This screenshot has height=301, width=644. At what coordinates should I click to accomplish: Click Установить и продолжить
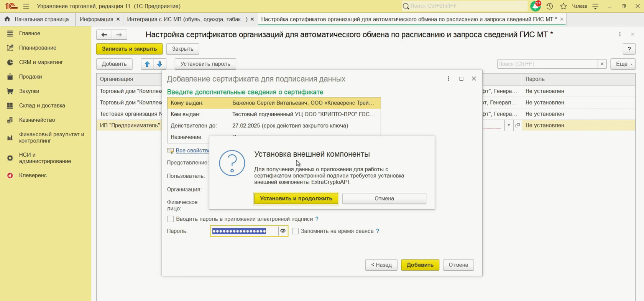296,198
